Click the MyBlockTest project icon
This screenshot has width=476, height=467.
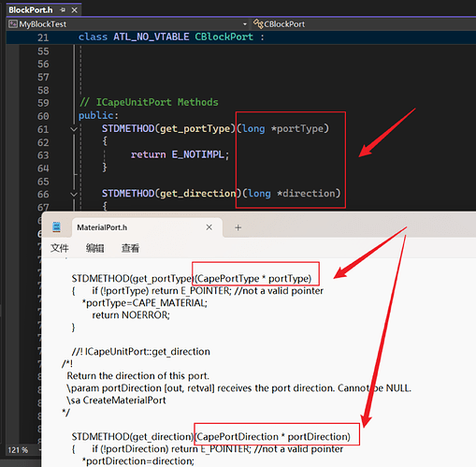pos(13,24)
